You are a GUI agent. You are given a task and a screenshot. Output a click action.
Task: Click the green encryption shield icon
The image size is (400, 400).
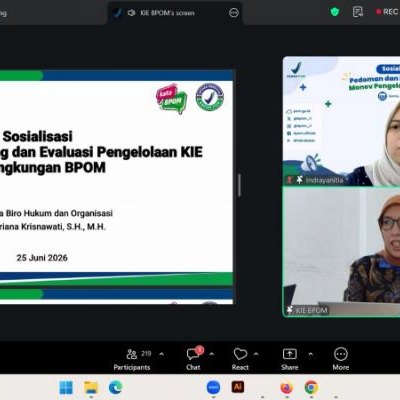[335, 12]
